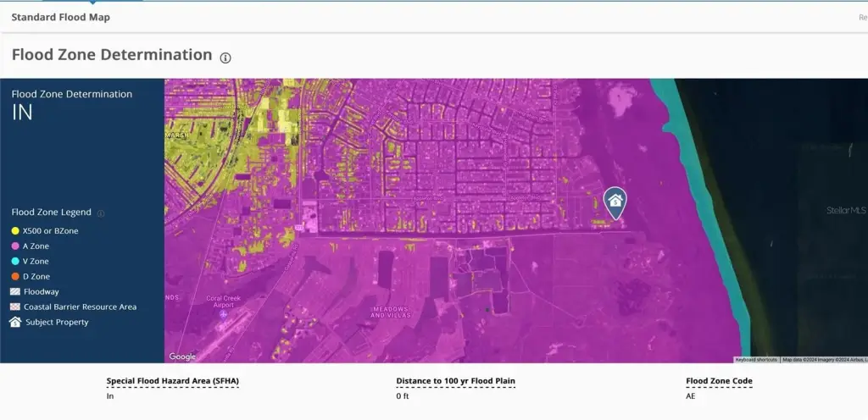This screenshot has height=420, width=868.
Task: Open info icon beside Flood Zone Determination heading
Action: coord(225,58)
